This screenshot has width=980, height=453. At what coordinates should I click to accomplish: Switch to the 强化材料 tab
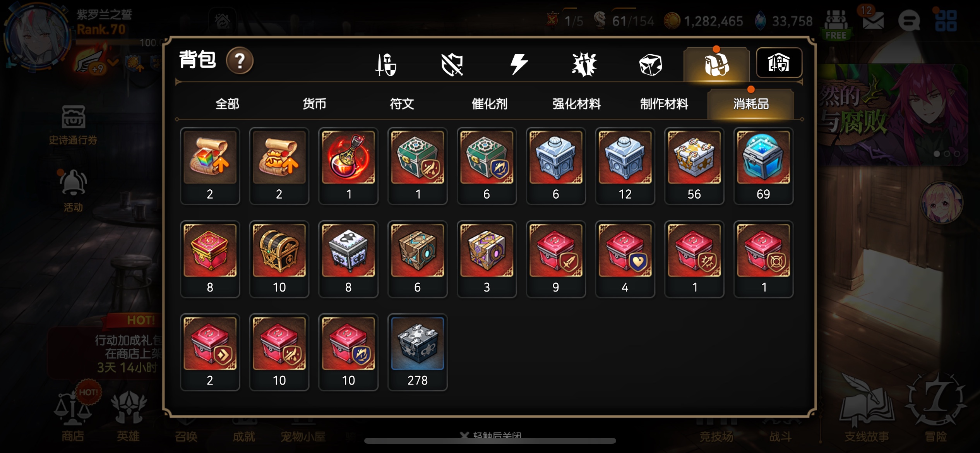[x=576, y=104]
